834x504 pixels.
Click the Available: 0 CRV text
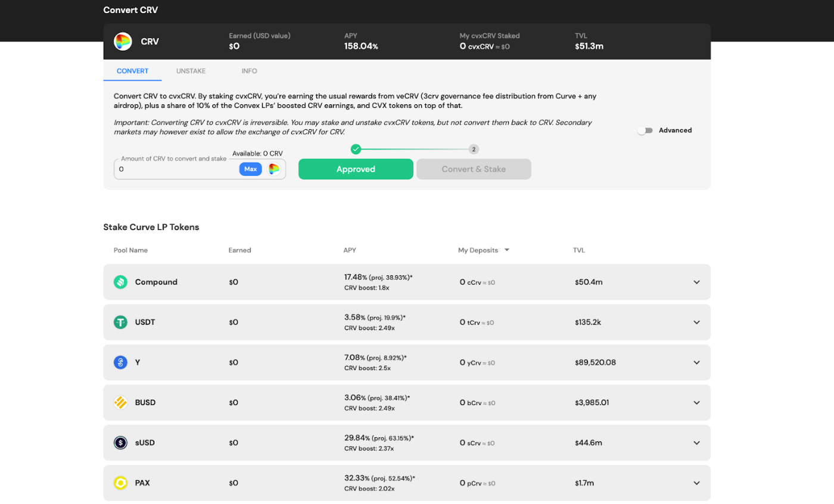(257, 154)
